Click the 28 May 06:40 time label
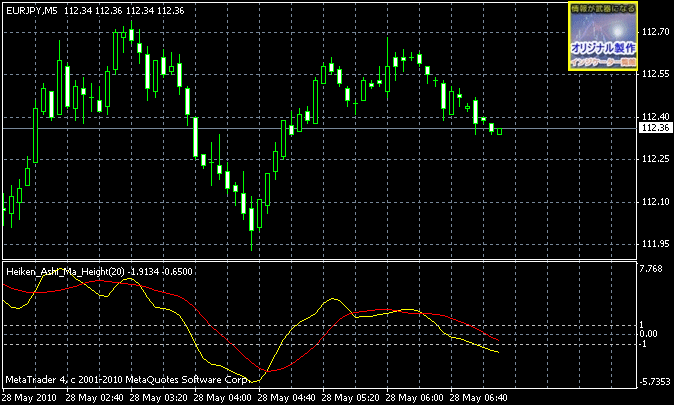This screenshot has width=674, height=405. 478,398
